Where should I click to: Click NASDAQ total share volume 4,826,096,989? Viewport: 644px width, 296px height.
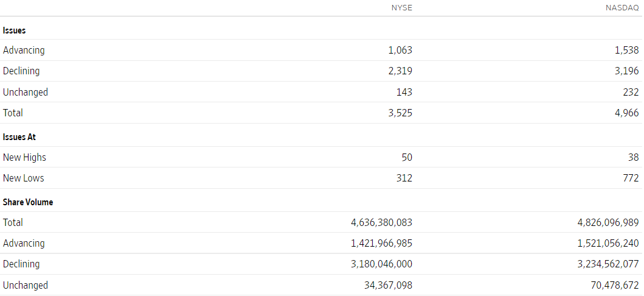point(608,222)
